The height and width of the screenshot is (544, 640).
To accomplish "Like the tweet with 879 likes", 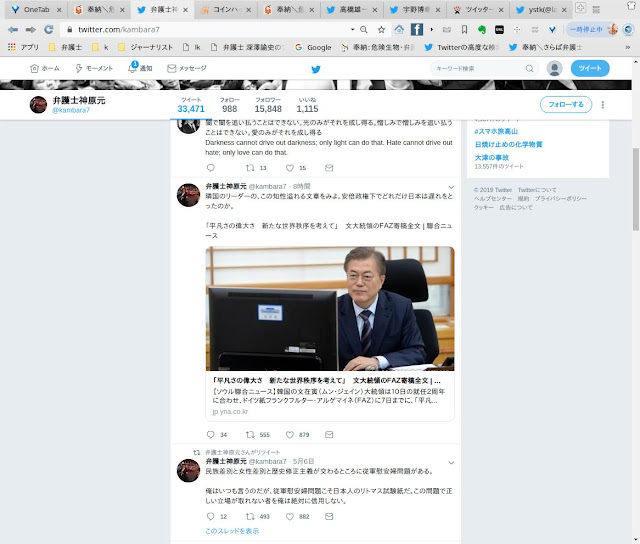I will [x=290, y=435].
